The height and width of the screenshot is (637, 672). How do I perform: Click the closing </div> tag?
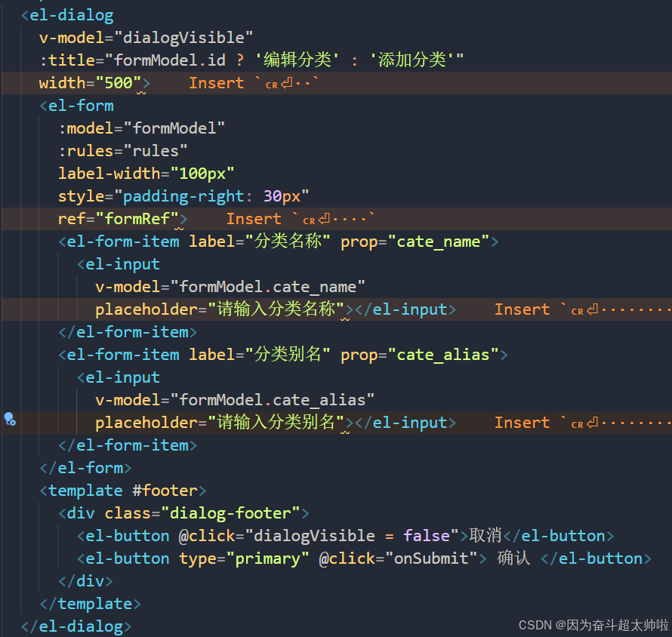tap(86, 581)
